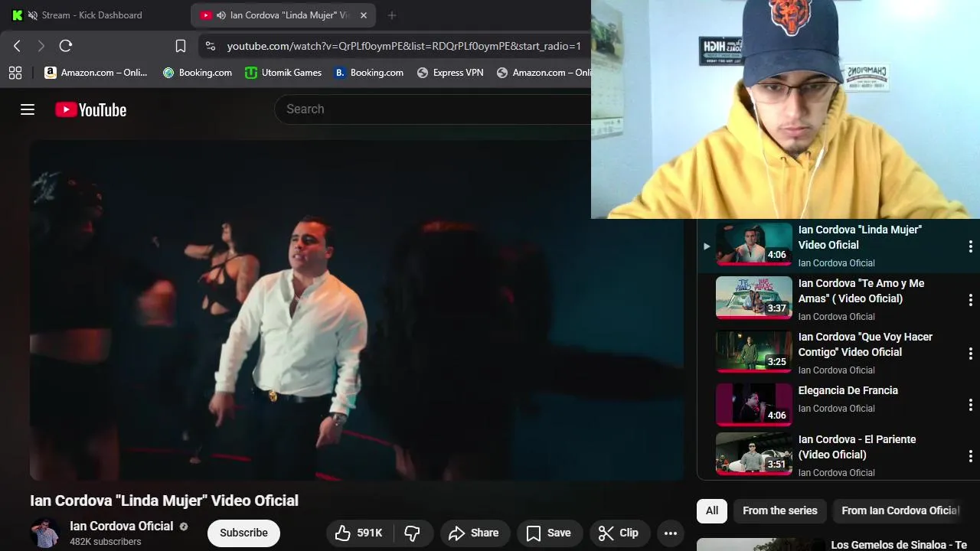Click the browser forward arrow
The height and width of the screenshot is (551, 980).
pos(41,46)
